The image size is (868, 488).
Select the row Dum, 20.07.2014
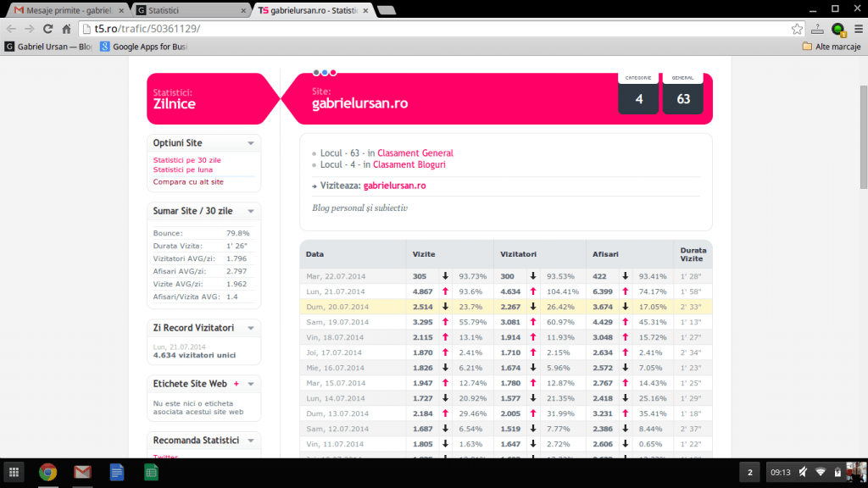[x=506, y=307]
